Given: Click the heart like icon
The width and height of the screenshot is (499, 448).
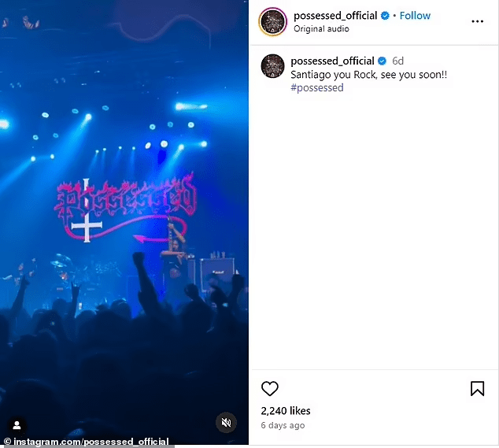Looking at the screenshot, I should coord(269,388).
